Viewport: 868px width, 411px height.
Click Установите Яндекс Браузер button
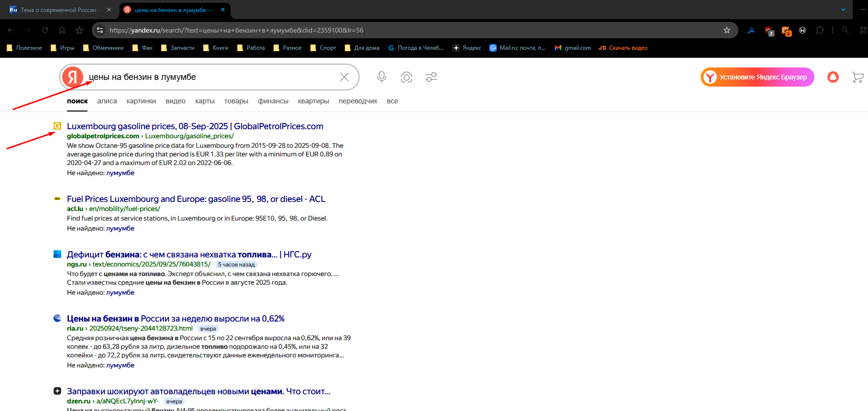pyautogui.click(x=757, y=77)
